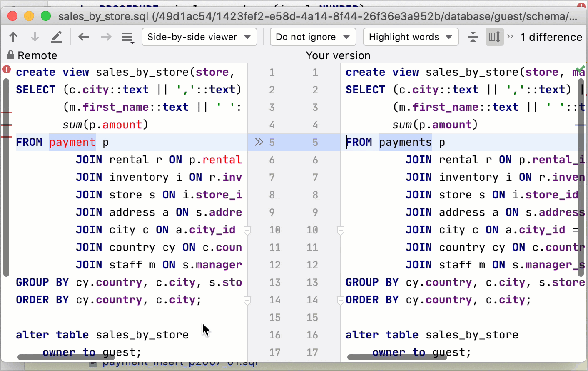Screen dimensions: 588x371
Task: Open diff viewer settings via the hamburger icon
Action: 128,37
